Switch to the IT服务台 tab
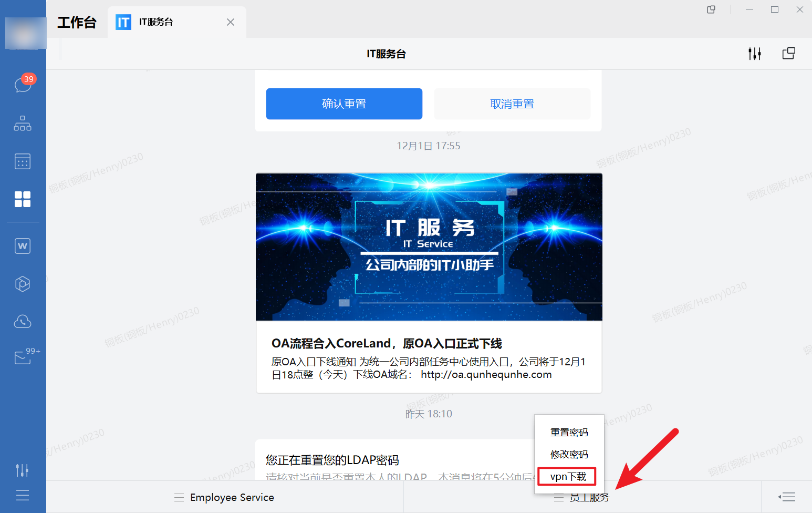The height and width of the screenshot is (513, 812). click(x=176, y=22)
